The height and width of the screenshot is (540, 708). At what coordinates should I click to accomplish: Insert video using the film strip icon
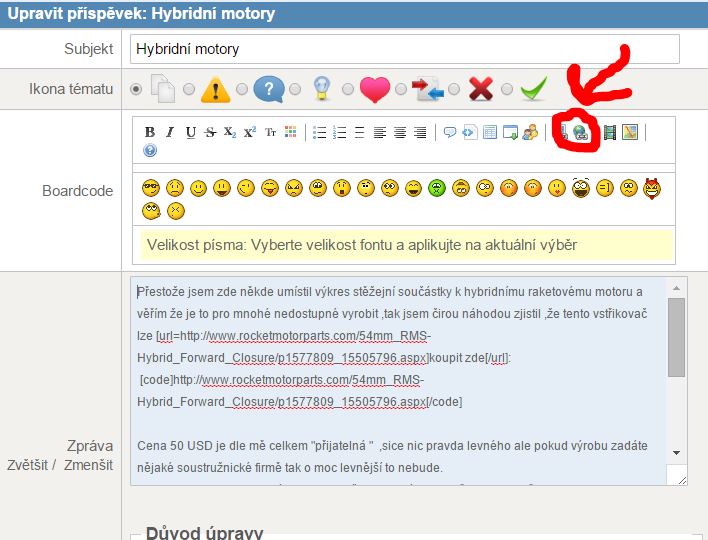pos(609,132)
